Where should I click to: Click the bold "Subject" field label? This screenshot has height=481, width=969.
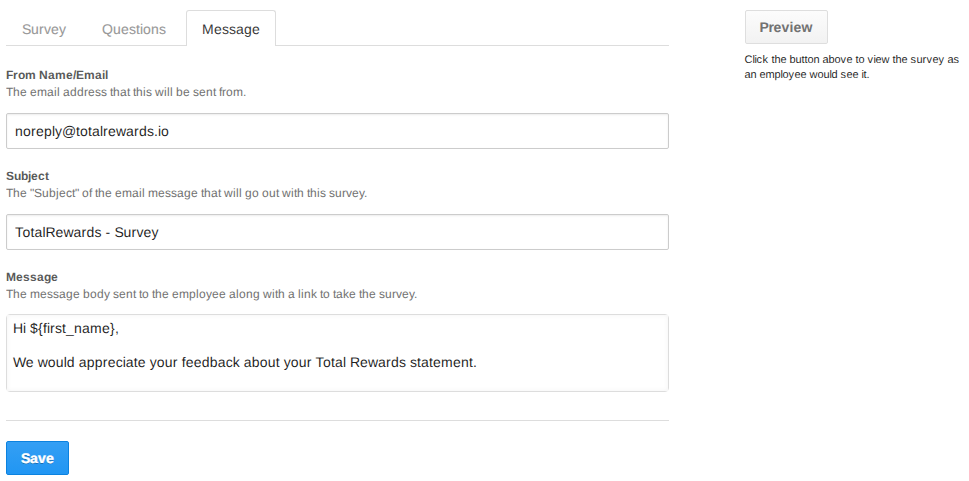[27, 176]
